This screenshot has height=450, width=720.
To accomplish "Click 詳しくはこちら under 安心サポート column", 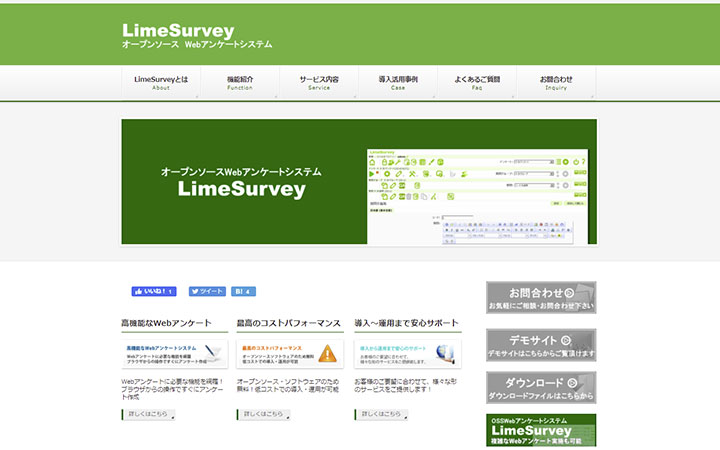I will pos(381,414).
